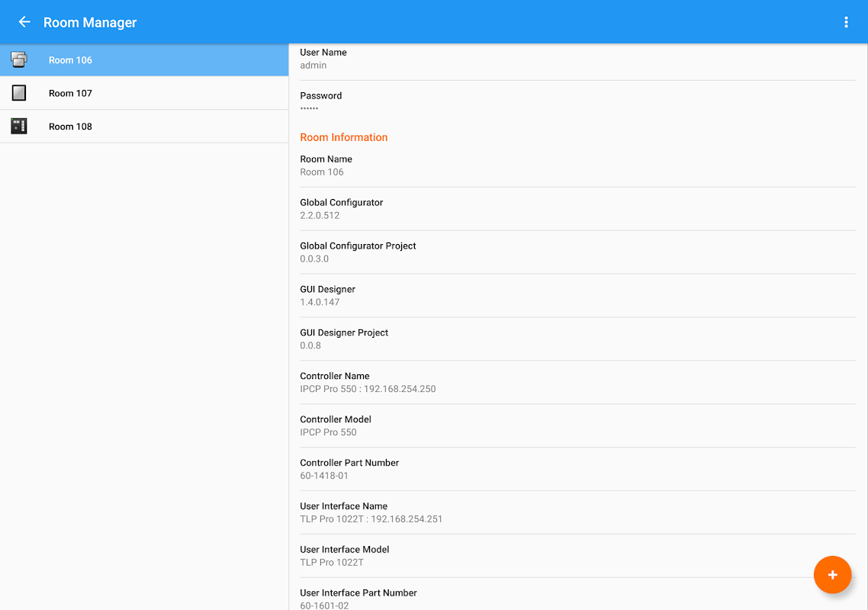The width and height of the screenshot is (868, 610).
Task: Click GUI Designer Project value 0.0.8
Action: pyautogui.click(x=578, y=339)
